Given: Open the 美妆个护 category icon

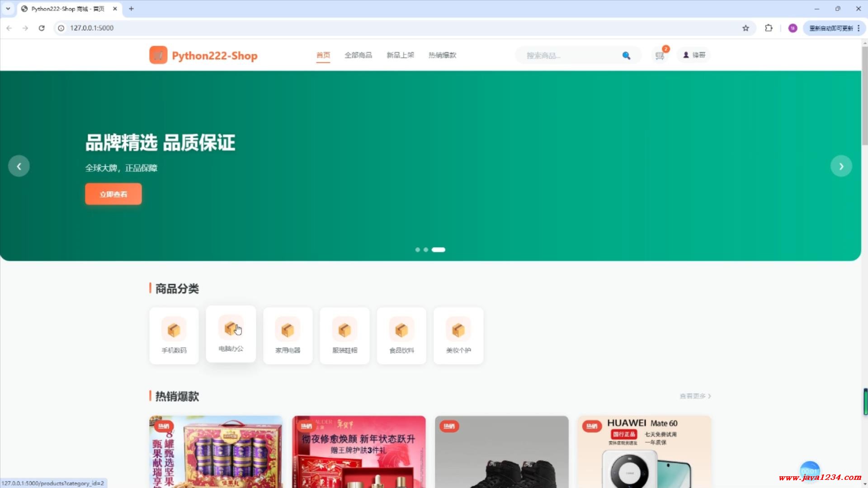Looking at the screenshot, I should [x=458, y=330].
